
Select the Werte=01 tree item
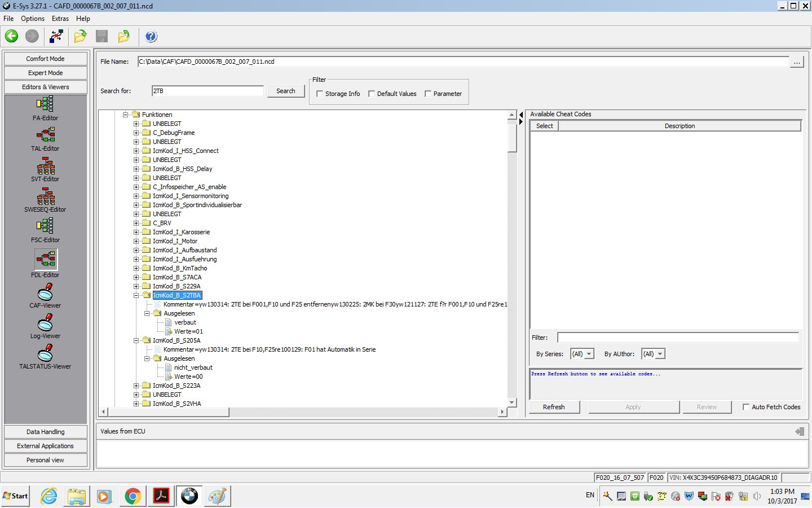tap(188, 331)
